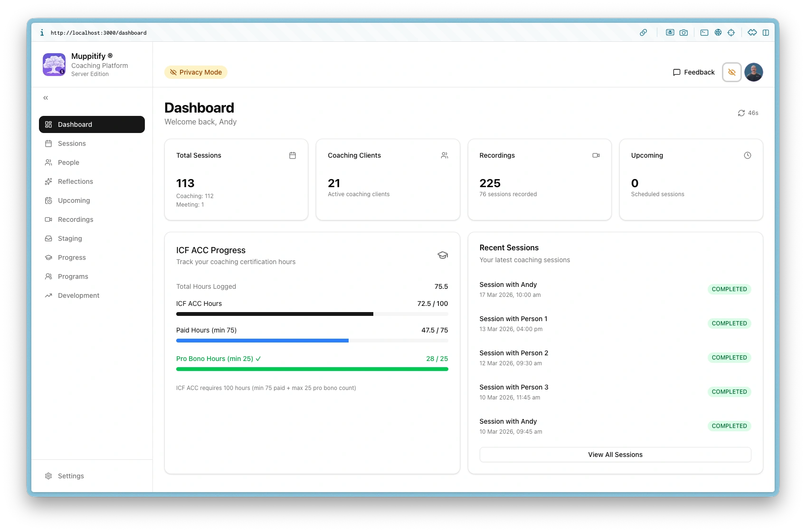Open the user avatar menu

tap(753, 72)
